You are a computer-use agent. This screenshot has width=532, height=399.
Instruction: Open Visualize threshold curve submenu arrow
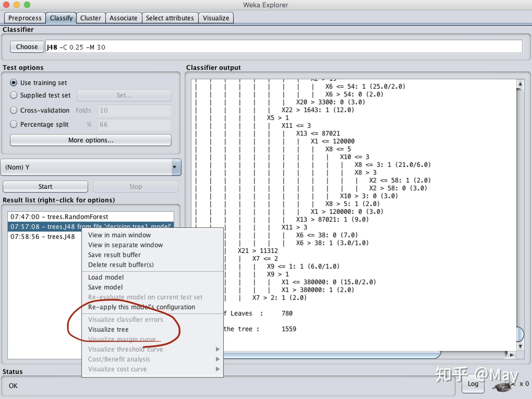point(217,349)
